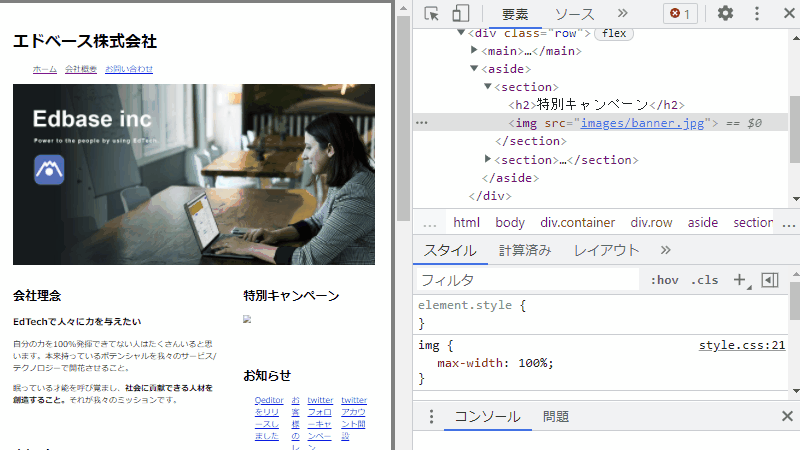Screen dimensions: 800x450
Task: Open the twitterアカウント開設 news link
Action: pos(354,418)
